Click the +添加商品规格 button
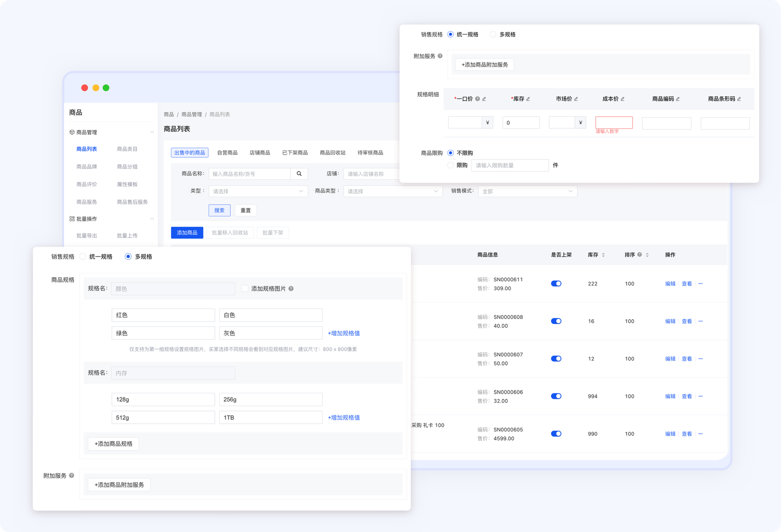The width and height of the screenshot is (781, 532). point(113,444)
